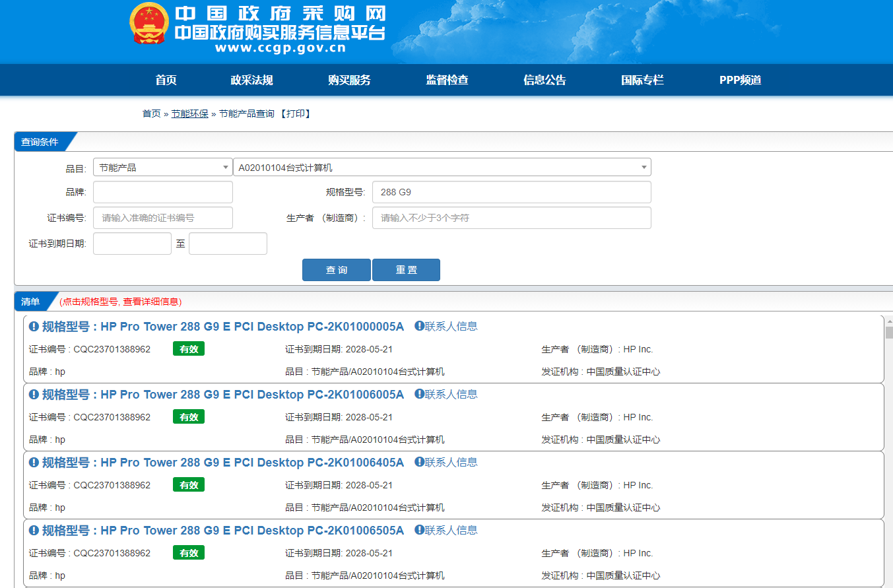Open 监督检查 navigation item
This screenshot has height=588, width=893.
pos(447,81)
